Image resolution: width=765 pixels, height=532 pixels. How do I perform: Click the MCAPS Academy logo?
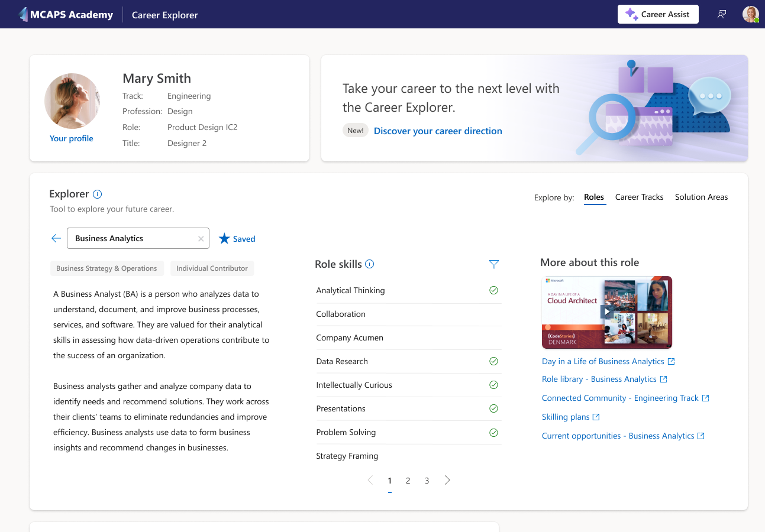coord(66,14)
